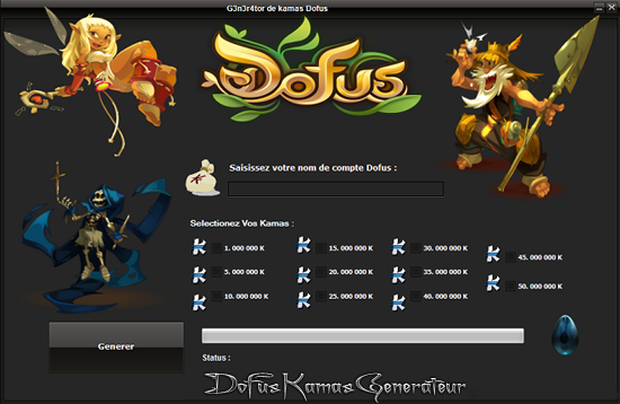Click the Dofus Kamas Generateur banner text
The image size is (620, 404).
pos(335,385)
